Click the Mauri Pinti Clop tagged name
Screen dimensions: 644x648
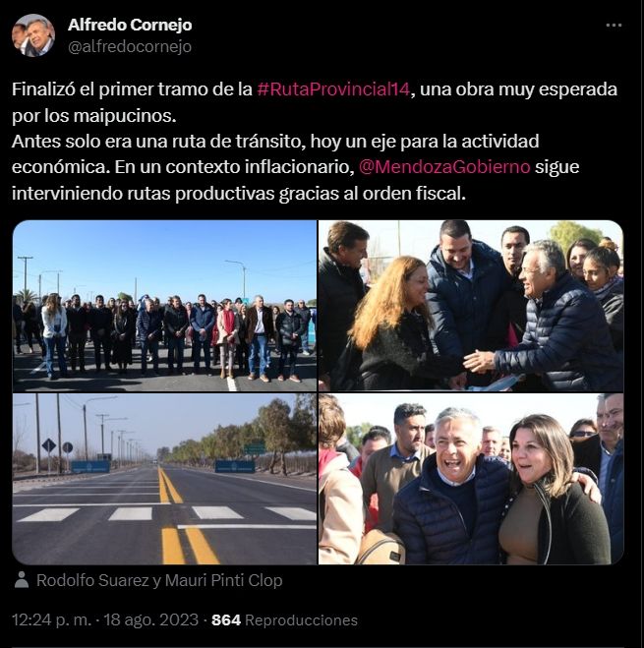point(223,580)
